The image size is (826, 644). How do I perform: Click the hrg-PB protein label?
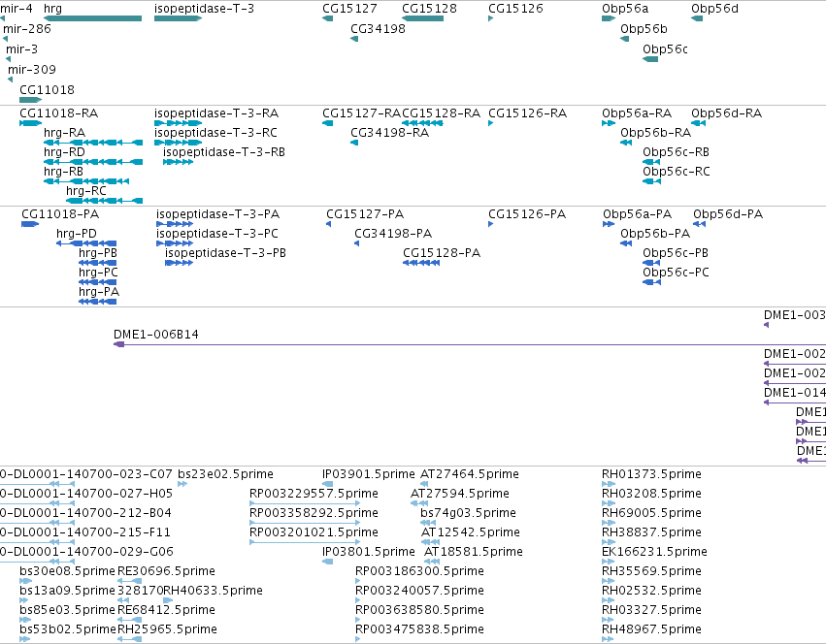(x=98, y=253)
